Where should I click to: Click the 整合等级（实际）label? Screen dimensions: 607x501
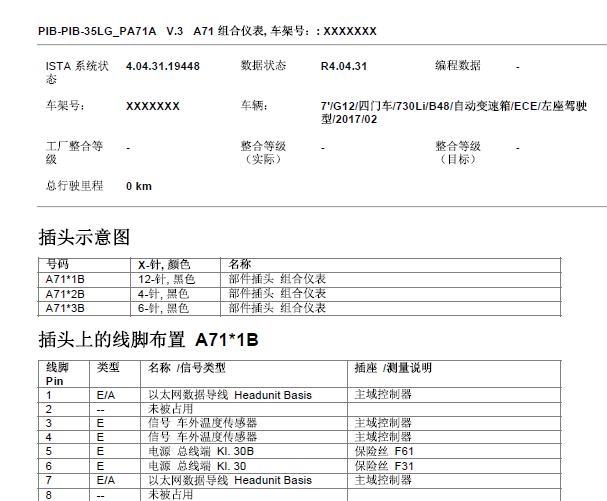(263, 153)
